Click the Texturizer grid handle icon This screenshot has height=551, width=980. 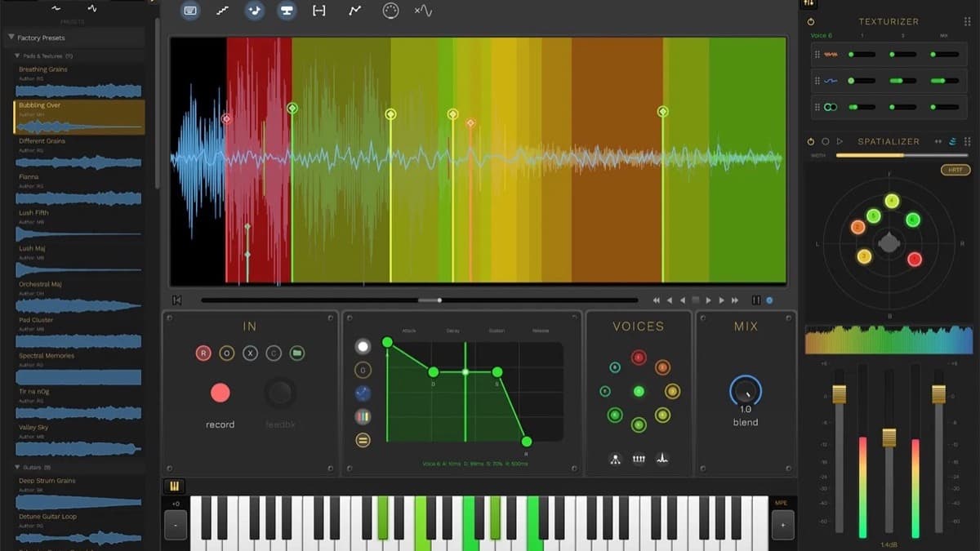click(x=967, y=22)
